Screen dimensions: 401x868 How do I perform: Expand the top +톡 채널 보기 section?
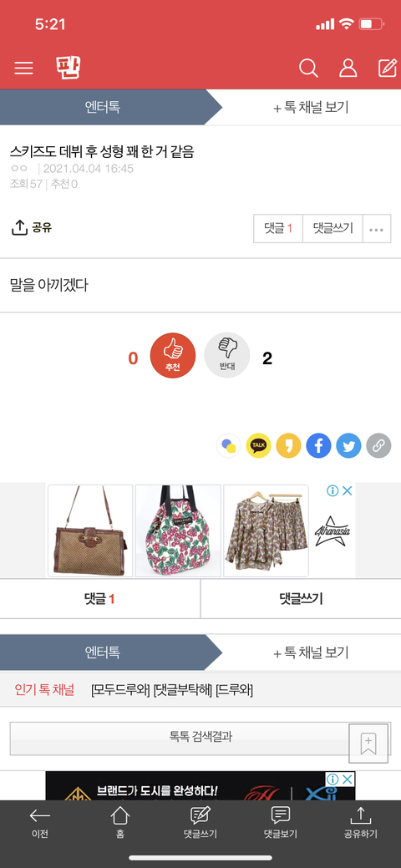312,108
